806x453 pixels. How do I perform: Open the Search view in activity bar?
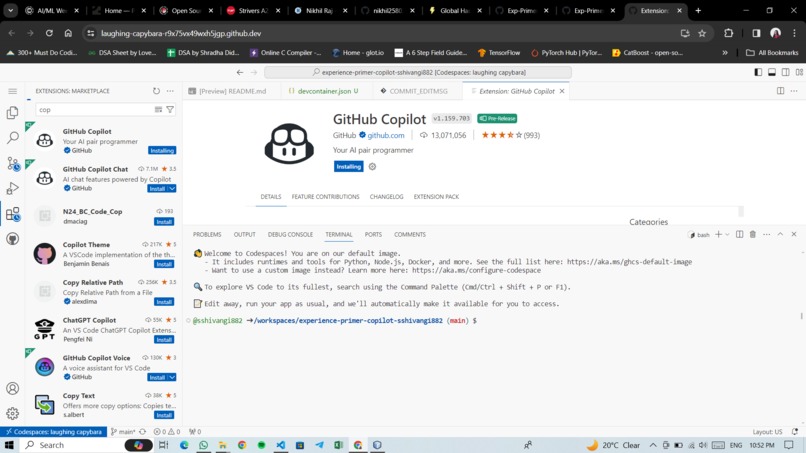13,137
